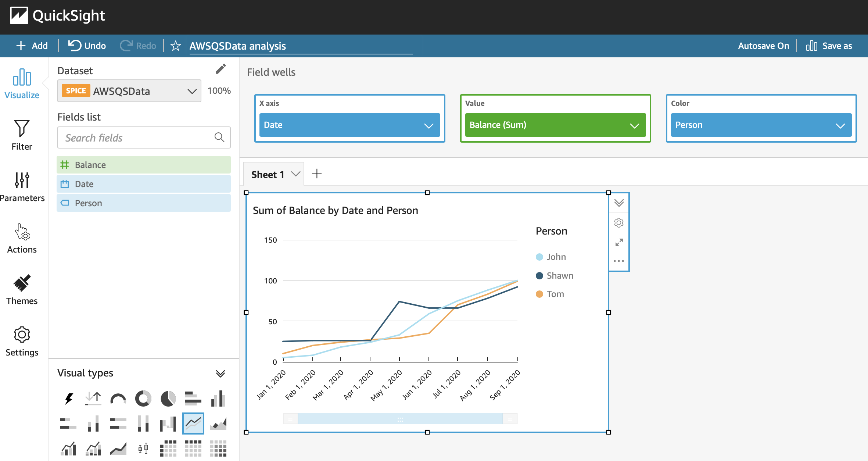Select the donut chart visual type
Image resolution: width=868 pixels, height=461 pixels.
[x=143, y=399]
